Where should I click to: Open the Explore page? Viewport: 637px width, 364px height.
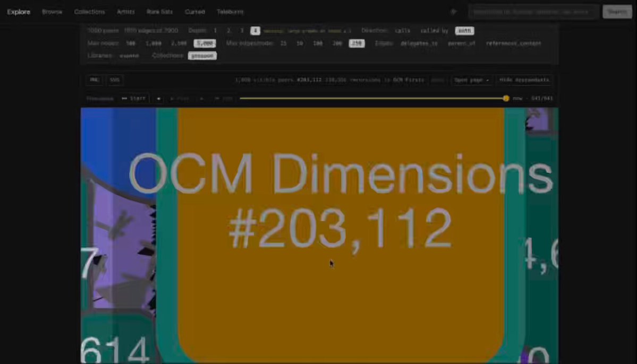(19, 12)
